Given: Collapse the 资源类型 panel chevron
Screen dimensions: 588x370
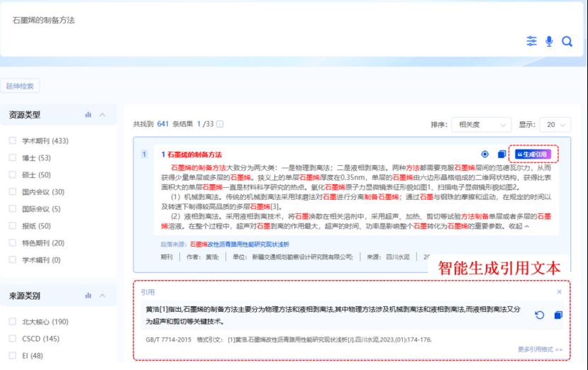Looking at the screenshot, I should 102,115.
